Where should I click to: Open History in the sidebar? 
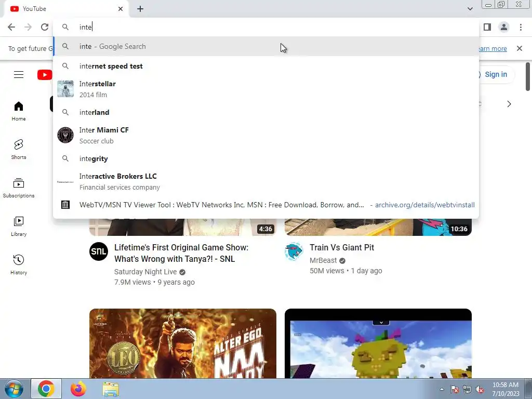click(x=19, y=264)
